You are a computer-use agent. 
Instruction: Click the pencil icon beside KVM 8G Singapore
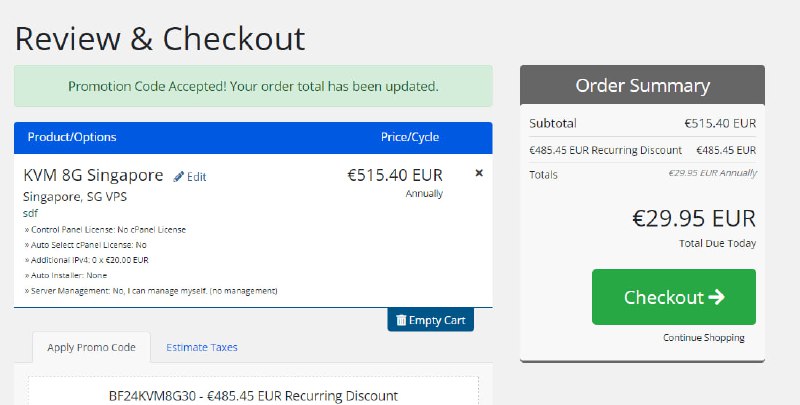point(179,176)
